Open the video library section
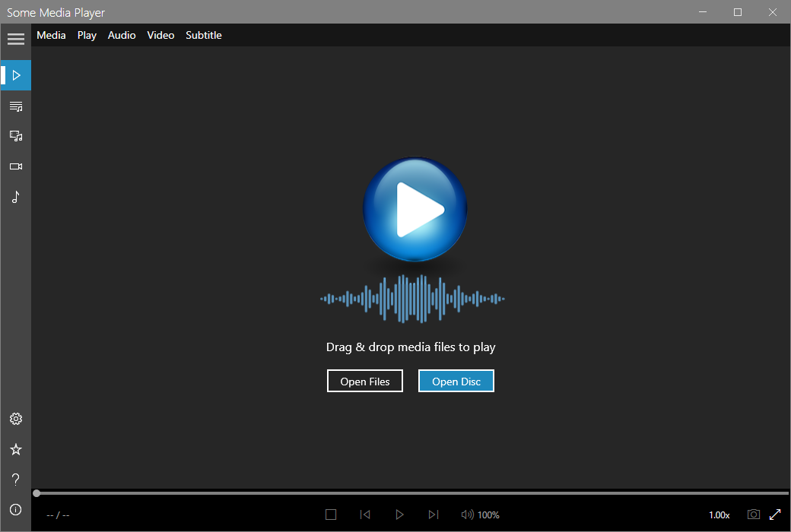791x532 pixels. coord(16,166)
